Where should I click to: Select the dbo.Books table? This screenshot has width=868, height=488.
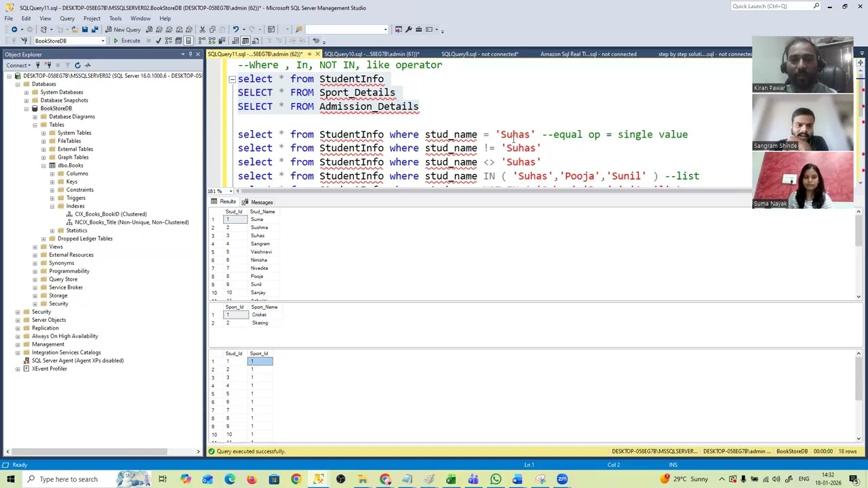coord(70,165)
